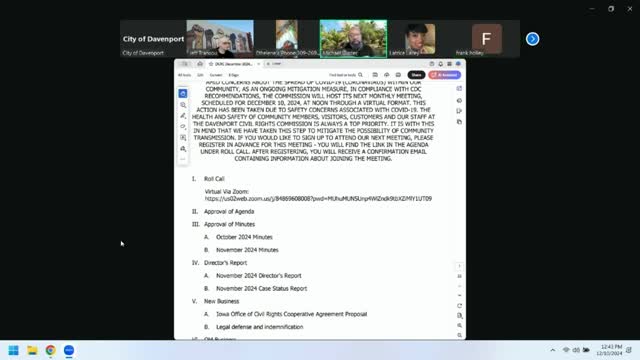The height and width of the screenshot is (360, 640).
Task: Open File Explorer from the taskbar
Action: (x=32, y=350)
